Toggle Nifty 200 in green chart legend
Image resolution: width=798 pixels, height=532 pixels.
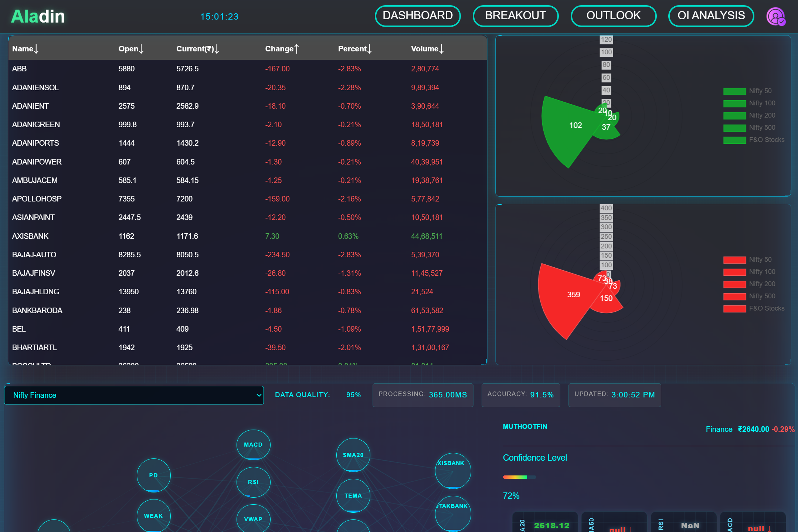click(749, 115)
